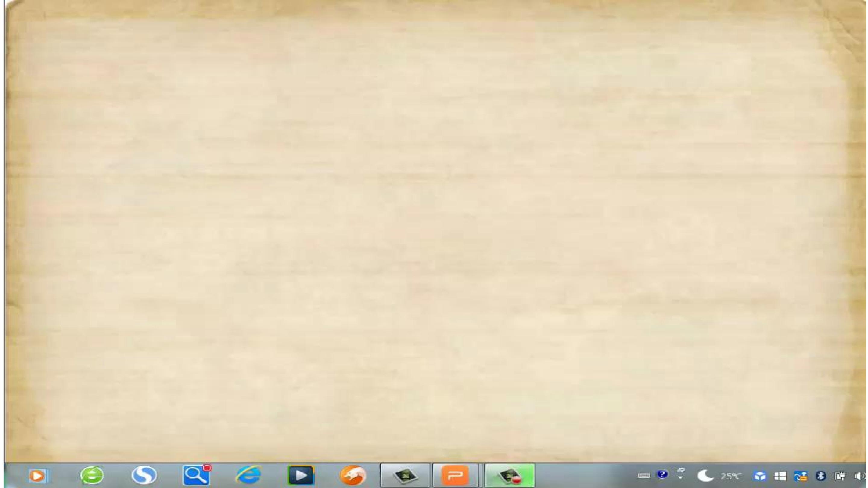Launch Internet Explorer from the taskbar
Screen dimensions: 868x488
(x=249, y=476)
